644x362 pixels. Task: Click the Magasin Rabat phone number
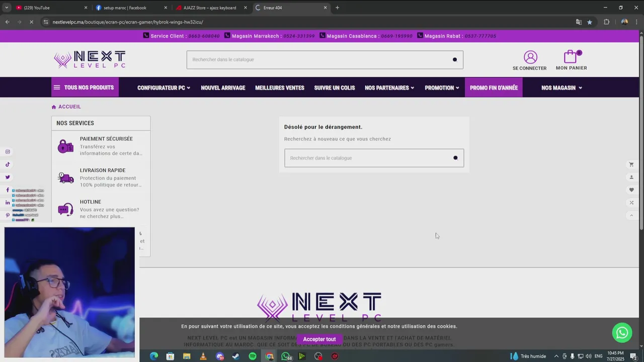pos(480,36)
